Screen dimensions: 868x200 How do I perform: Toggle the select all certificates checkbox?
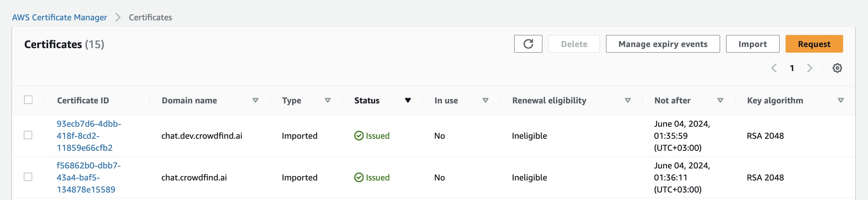[x=28, y=100]
